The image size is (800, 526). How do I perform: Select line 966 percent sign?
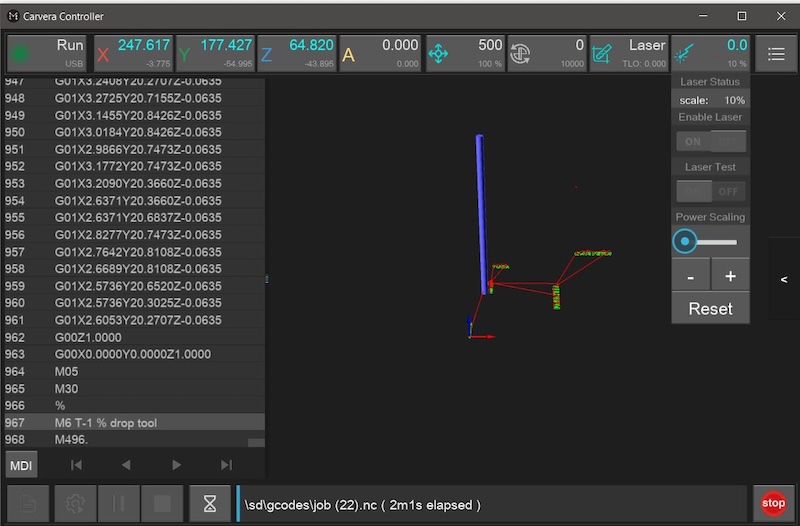135,406
